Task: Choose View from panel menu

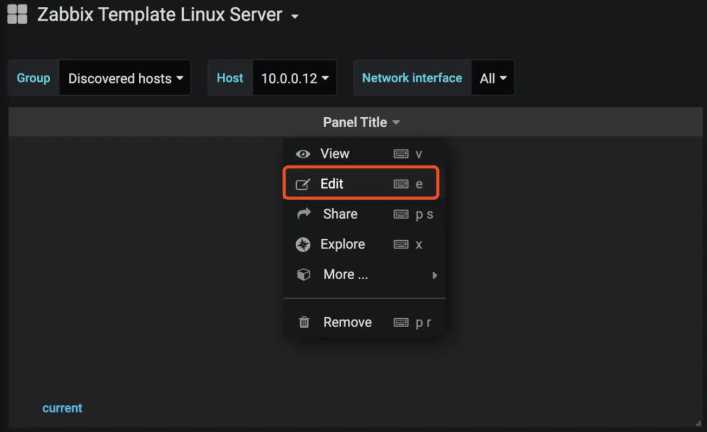Action: coord(364,154)
